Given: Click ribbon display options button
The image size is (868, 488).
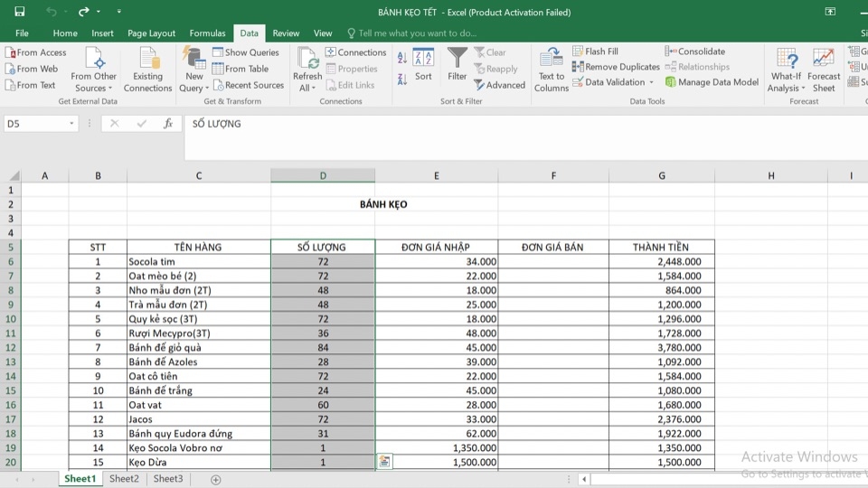Looking at the screenshot, I should (830, 12).
